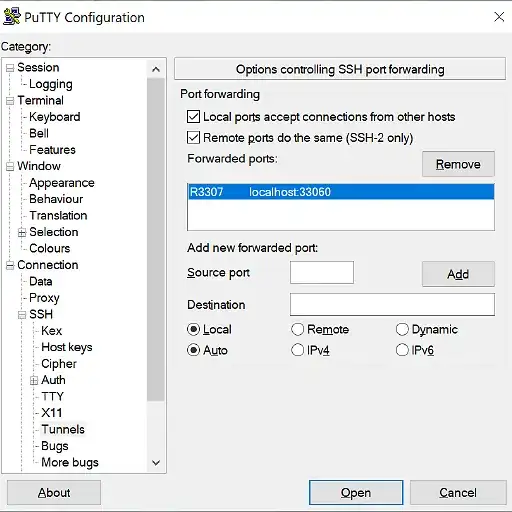Click the Cancel button
This screenshot has height=512, width=512.
458,493
